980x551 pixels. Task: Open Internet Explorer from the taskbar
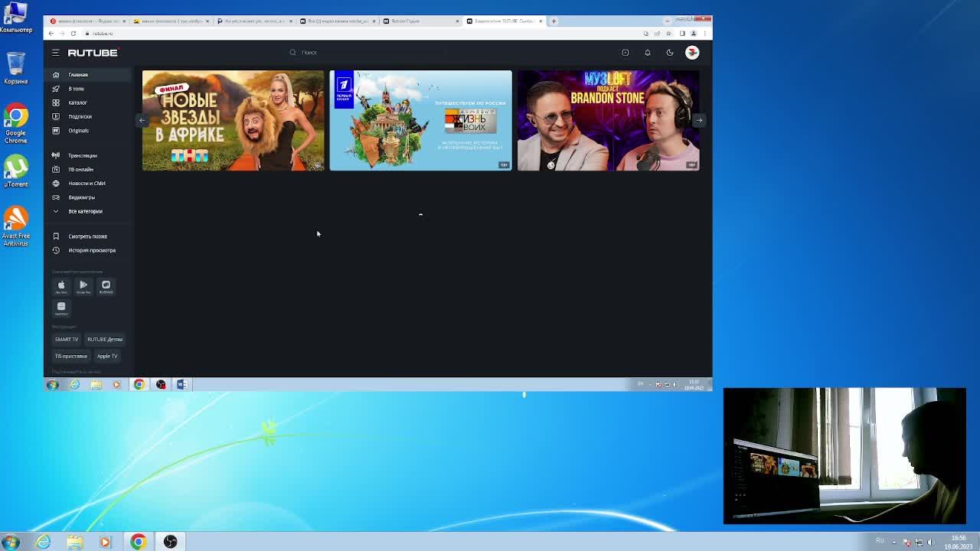(x=43, y=542)
